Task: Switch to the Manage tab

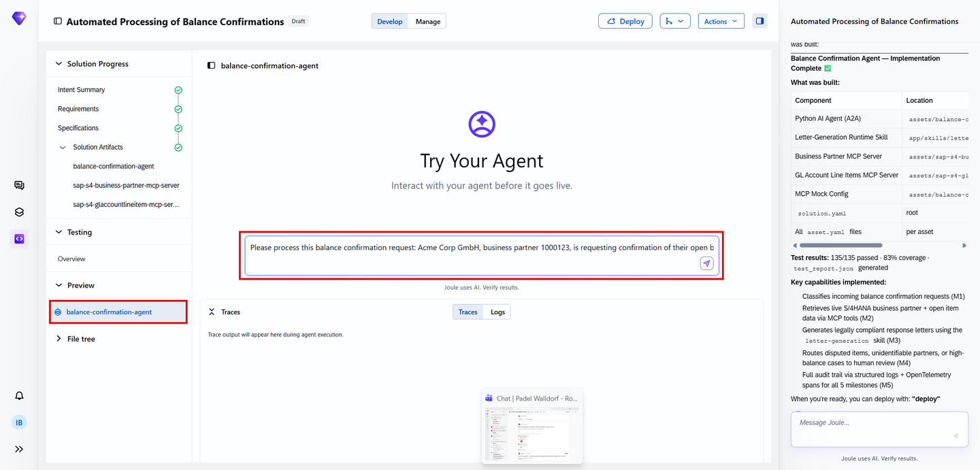Action: tap(428, 21)
